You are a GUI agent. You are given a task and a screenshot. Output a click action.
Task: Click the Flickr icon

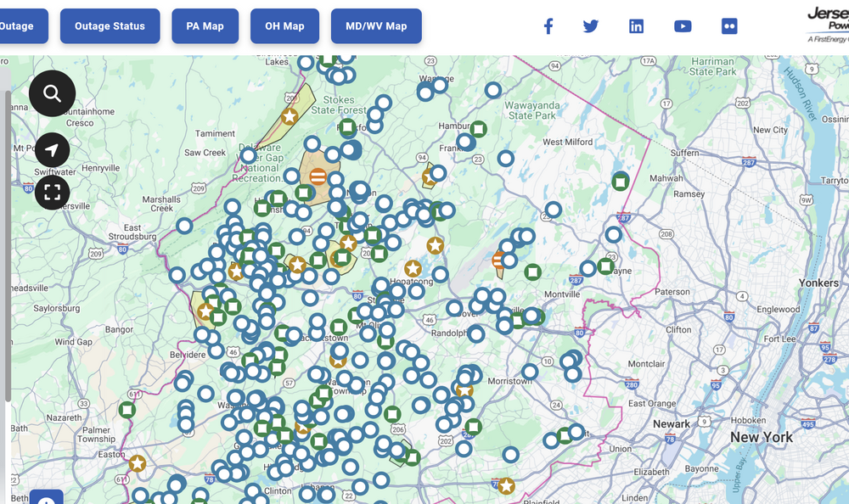point(729,26)
